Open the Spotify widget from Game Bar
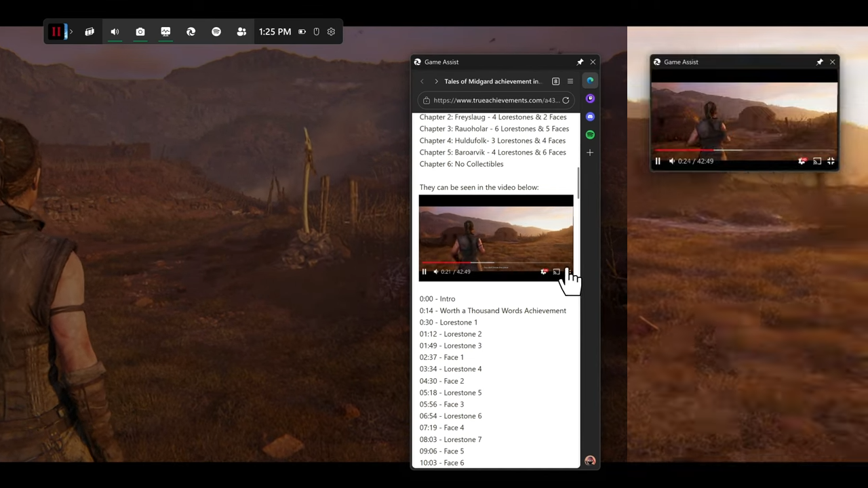Image resolution: width=868 pixels, height=488 pixels. 216,32
